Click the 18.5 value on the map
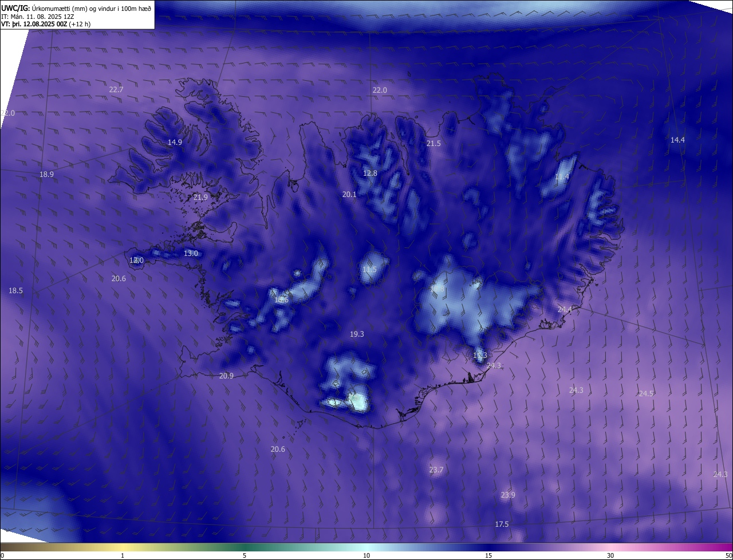The image size is (733, 560). (x=16, y=290)
